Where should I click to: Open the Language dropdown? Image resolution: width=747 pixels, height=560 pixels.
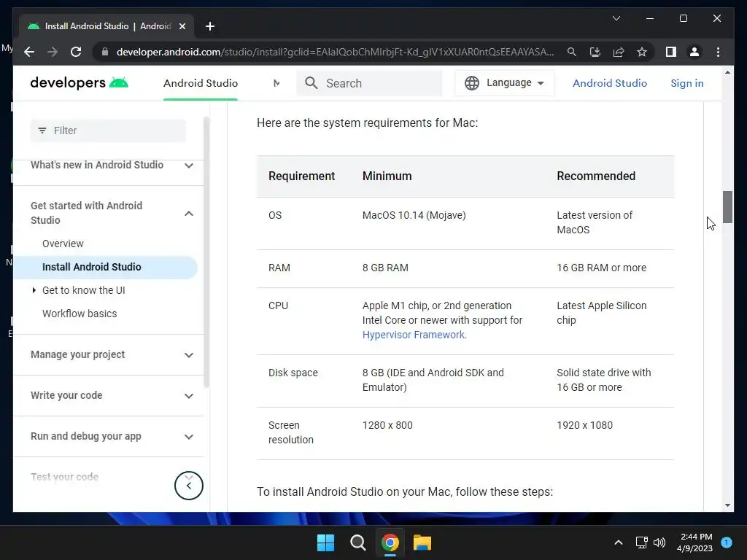tap(505, 83)
